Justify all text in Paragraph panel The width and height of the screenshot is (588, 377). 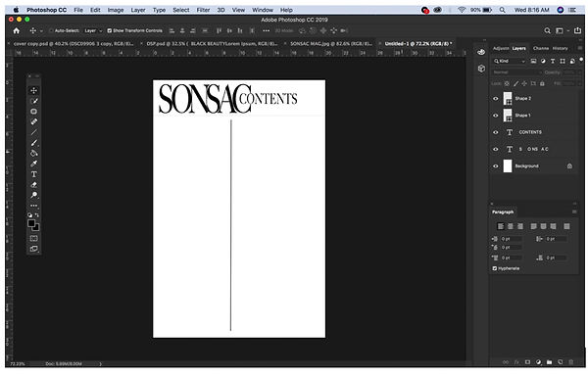tap(566, 226)
